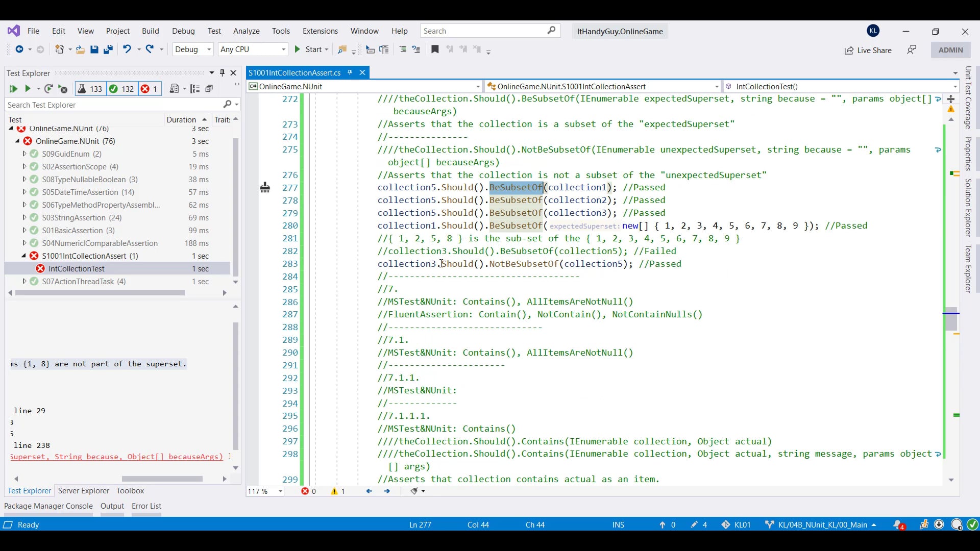Toggle the 1 failed tests filter
The height and width of the screenshot is (551, 980).
tap(150, 89)
